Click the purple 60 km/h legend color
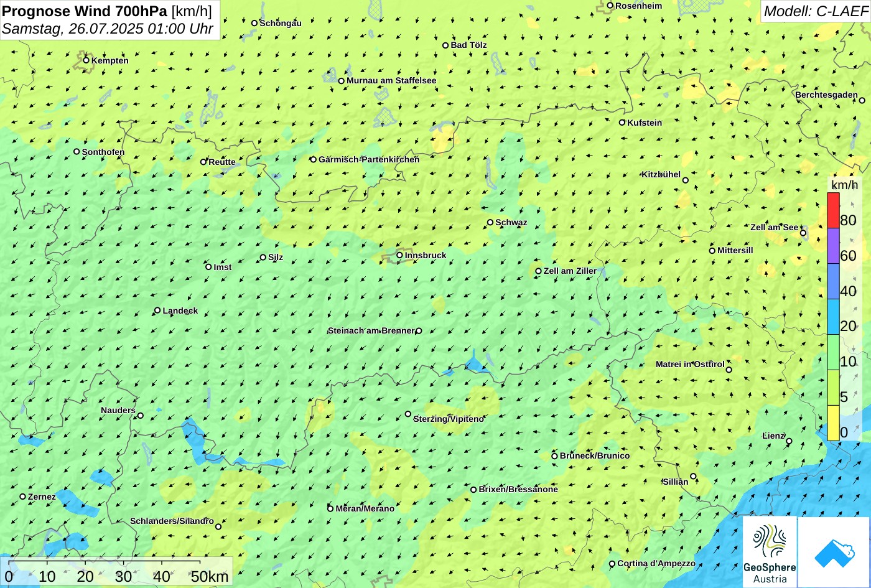Image resolution: width=871 pixels, height=588 pixels. (833, 246)
